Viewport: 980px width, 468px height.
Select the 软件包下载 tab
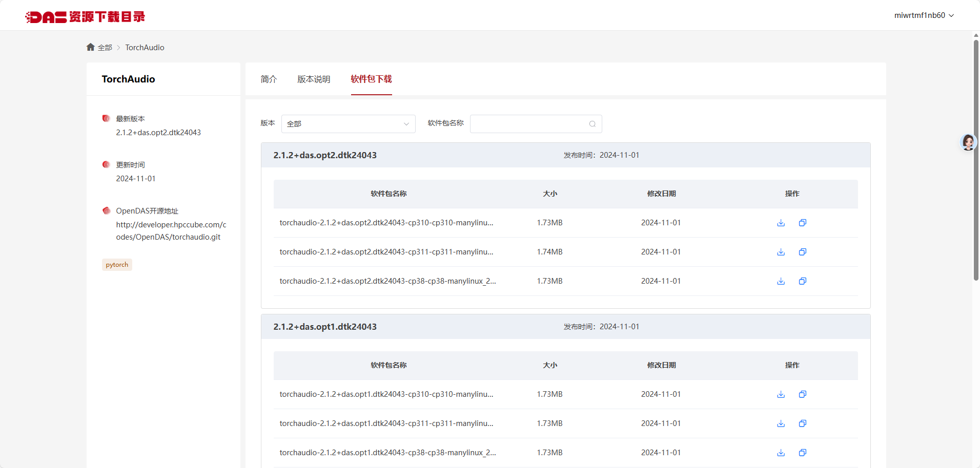point(371,79)
